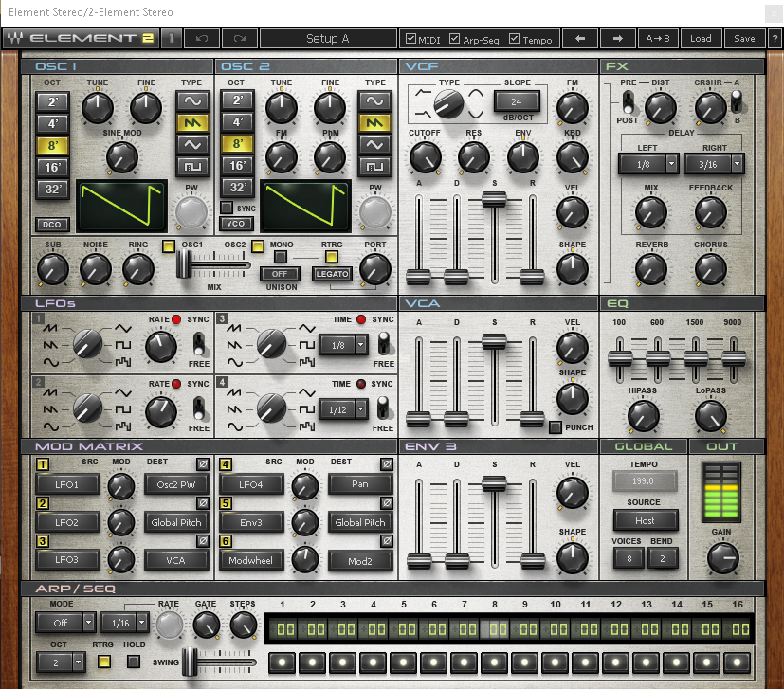Click the A→B comparison button

(x=657, y=39)
